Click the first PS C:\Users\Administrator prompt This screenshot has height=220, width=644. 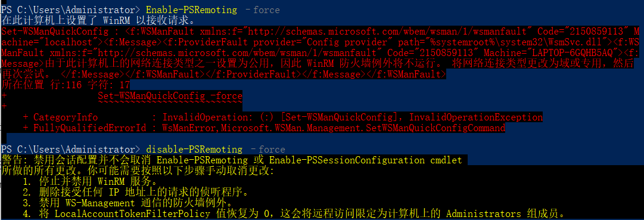(x=70, y=10)
